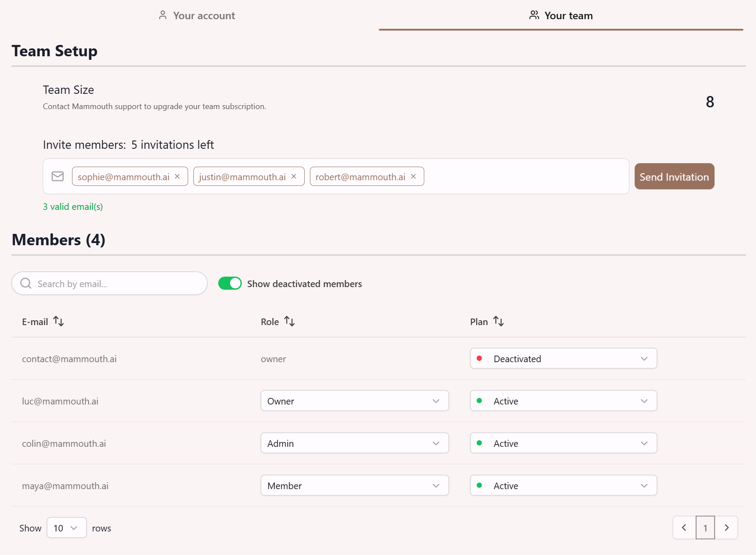
Task: Sort members by Role column
Action: click(x=289, y=322)
